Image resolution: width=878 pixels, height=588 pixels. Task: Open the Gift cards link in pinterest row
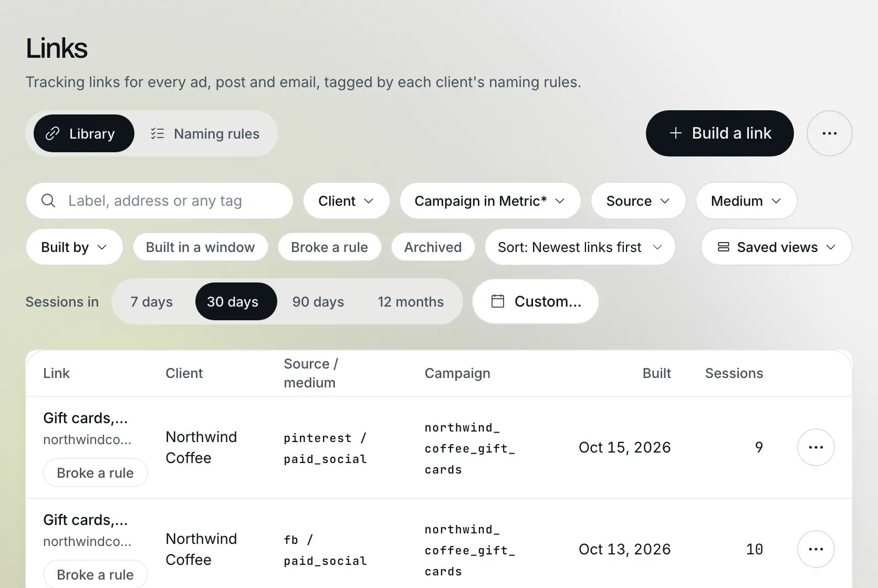86,418
